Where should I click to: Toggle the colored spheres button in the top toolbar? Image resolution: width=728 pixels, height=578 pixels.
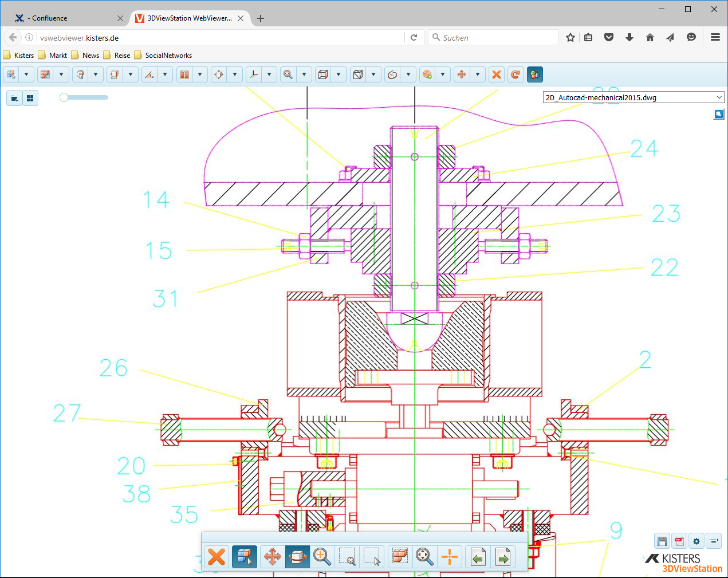[534, 74]
